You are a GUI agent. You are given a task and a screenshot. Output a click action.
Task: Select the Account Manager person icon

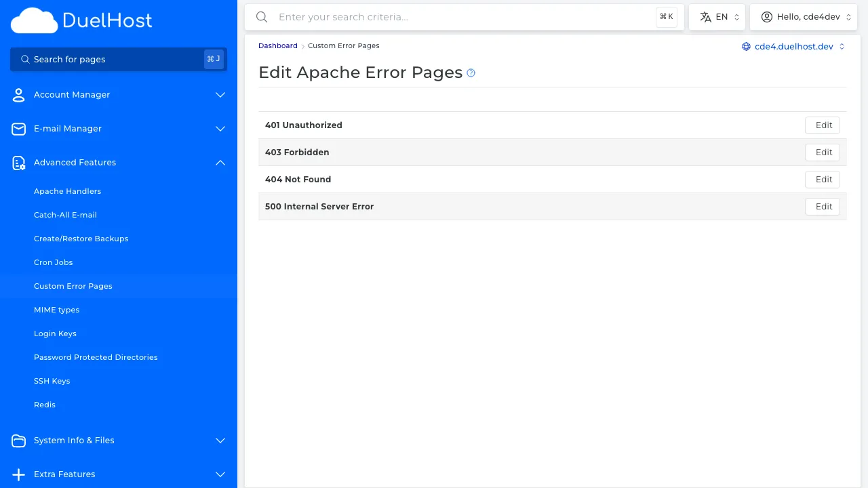pyautogui.click(x=18, y=94)
